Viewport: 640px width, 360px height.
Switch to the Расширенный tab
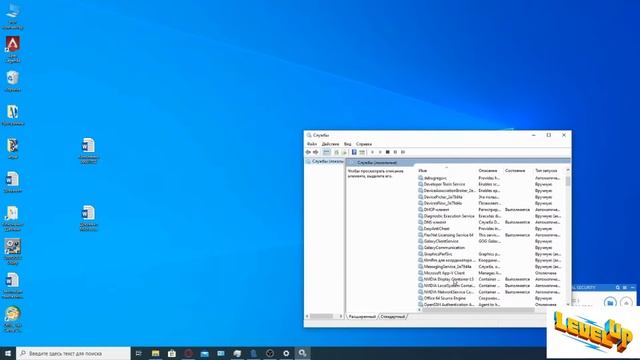(x=362, y=317)
